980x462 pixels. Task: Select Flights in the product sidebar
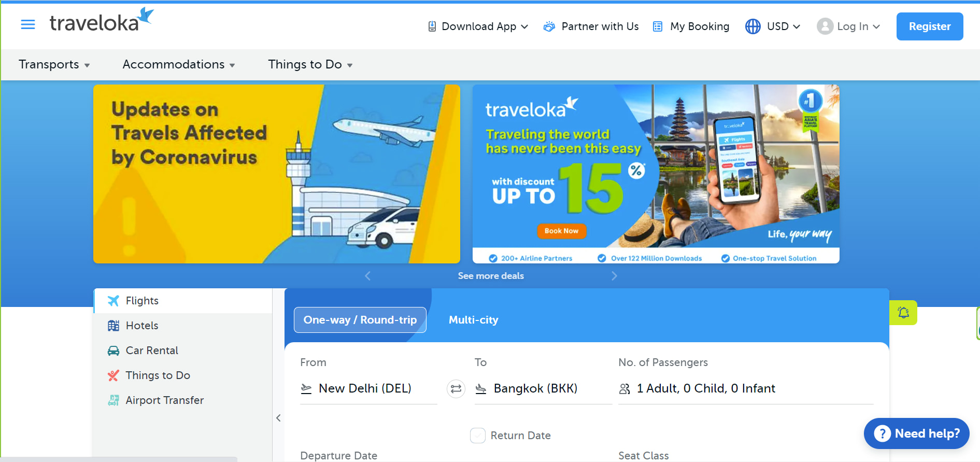[183, 301]
